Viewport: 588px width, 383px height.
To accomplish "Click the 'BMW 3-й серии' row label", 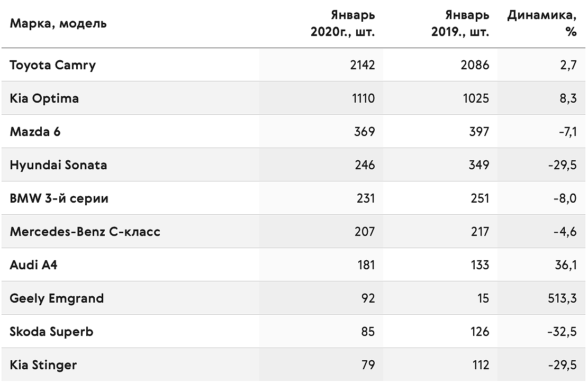I will pos(59,198).
